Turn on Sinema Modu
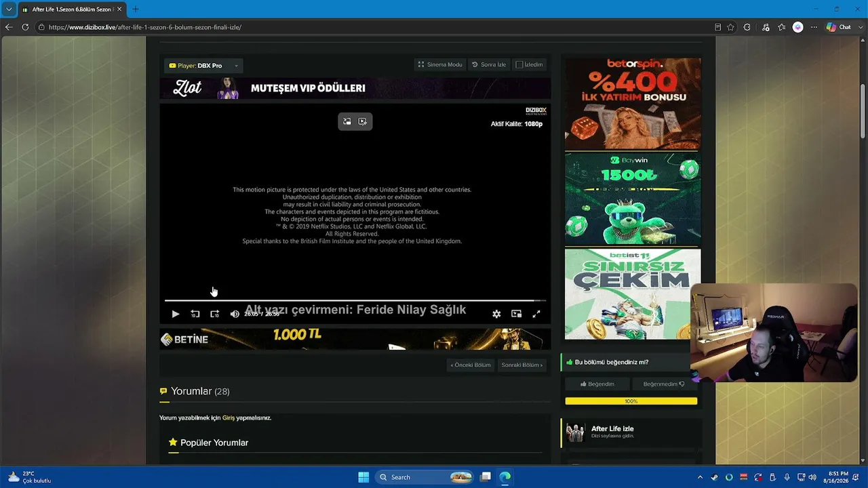Image resolution: width=868 pixels, height=488 pixels. click(440, 64)
